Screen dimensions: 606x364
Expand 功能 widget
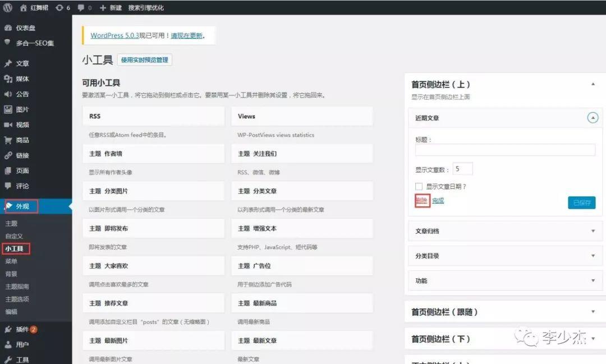pyautogui.click(x=505, y=280)
